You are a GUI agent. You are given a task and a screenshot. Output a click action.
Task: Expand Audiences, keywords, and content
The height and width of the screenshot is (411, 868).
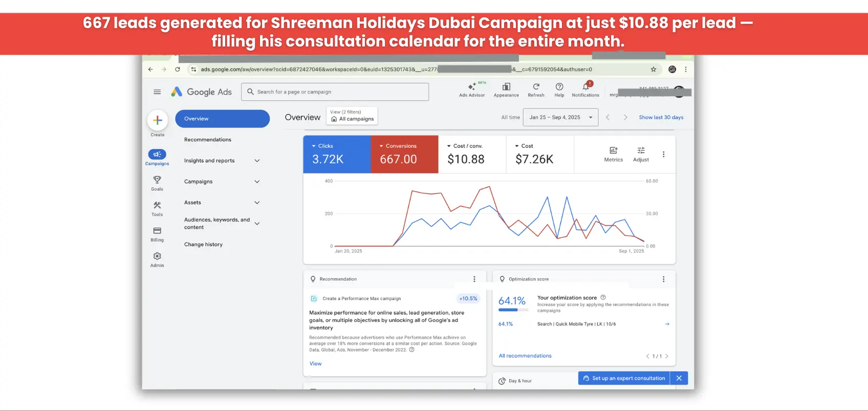point(257,223)
